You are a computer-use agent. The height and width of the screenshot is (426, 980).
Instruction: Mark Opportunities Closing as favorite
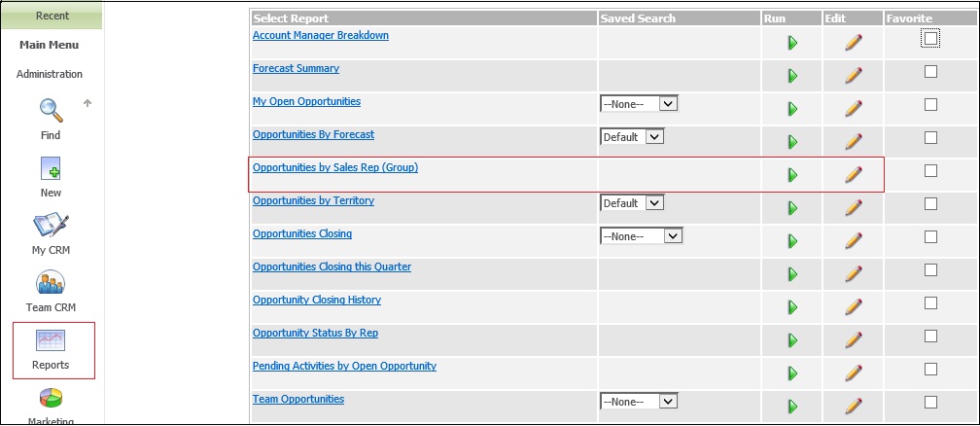point(930,237)
